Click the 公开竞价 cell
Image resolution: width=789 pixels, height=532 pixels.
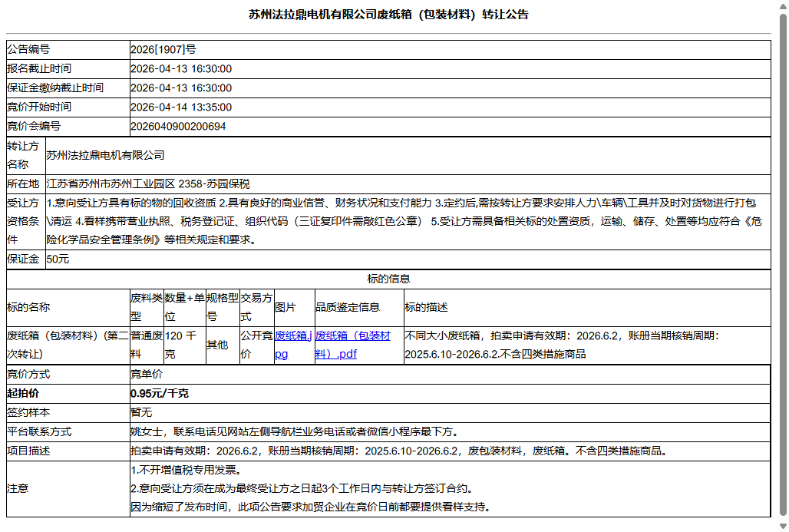click(x=256, y=345)
